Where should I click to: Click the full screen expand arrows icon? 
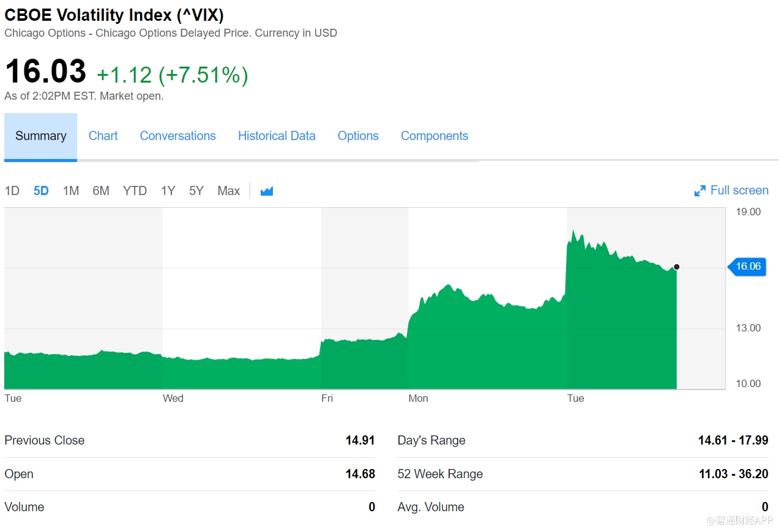point(699,191)
